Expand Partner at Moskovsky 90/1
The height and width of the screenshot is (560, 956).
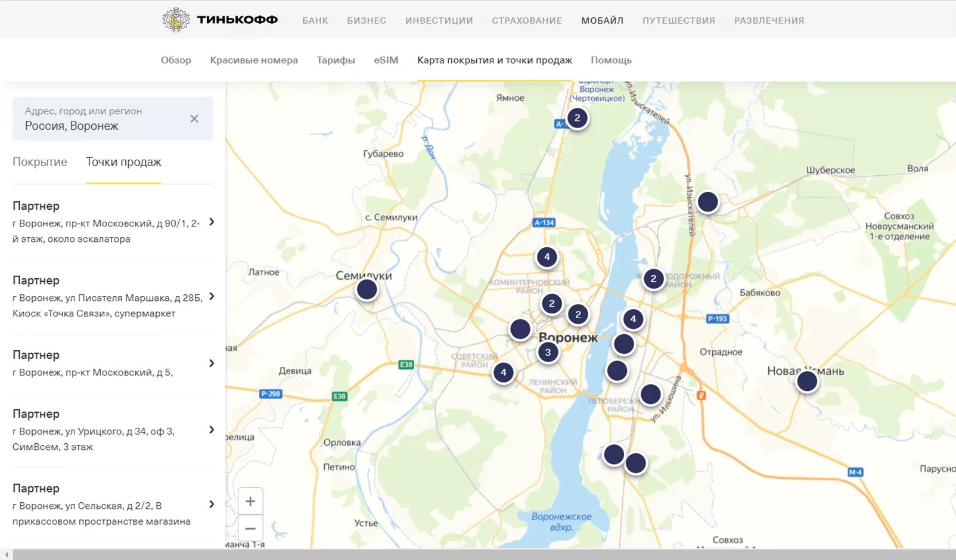(x=211, y=222)
